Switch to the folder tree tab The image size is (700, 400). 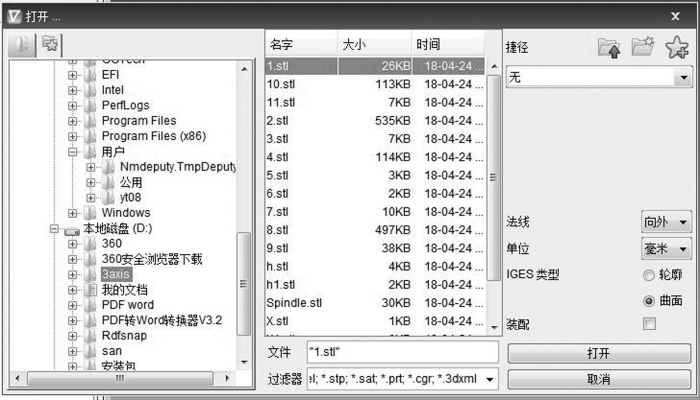coord(22,45)
